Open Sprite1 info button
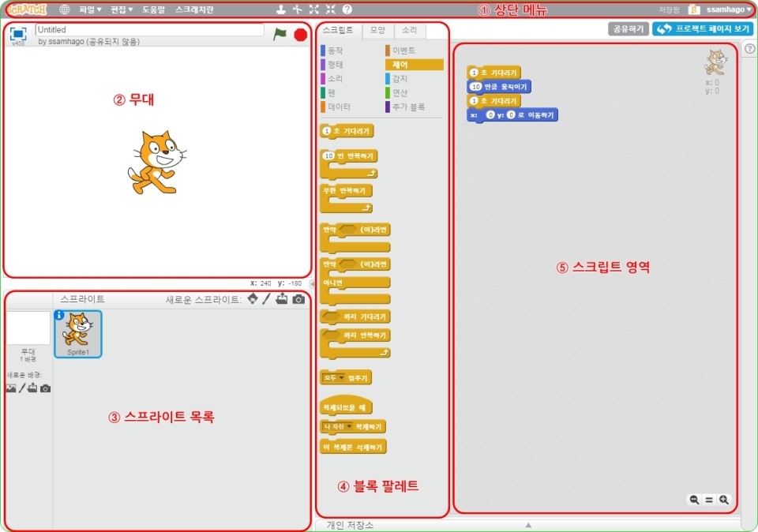The width and height of the screenshot is (758, 532). 59,315
